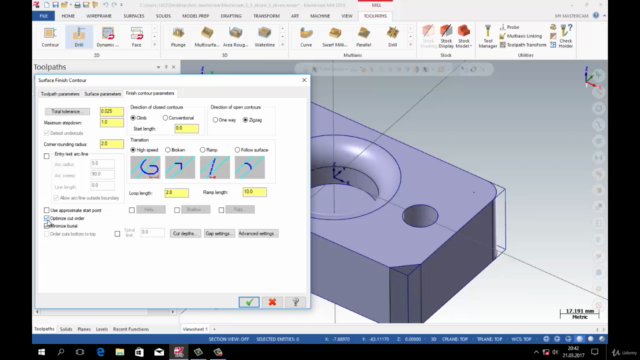640x360 pixels.
Task: Select the Probe utility
Action: (x=509, y=27)
